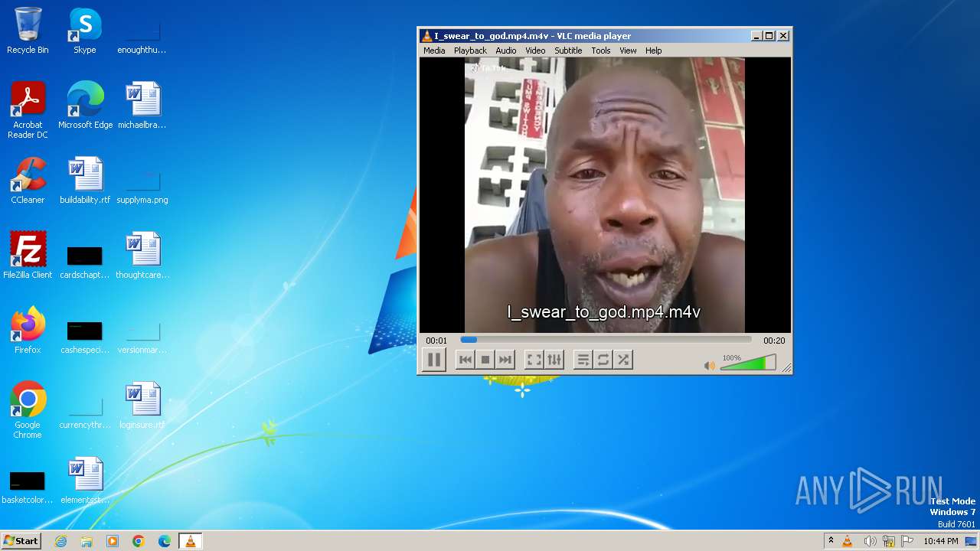Open Internet Explorer from the taskbar
980x551 pixels.
tap(60, 541)
